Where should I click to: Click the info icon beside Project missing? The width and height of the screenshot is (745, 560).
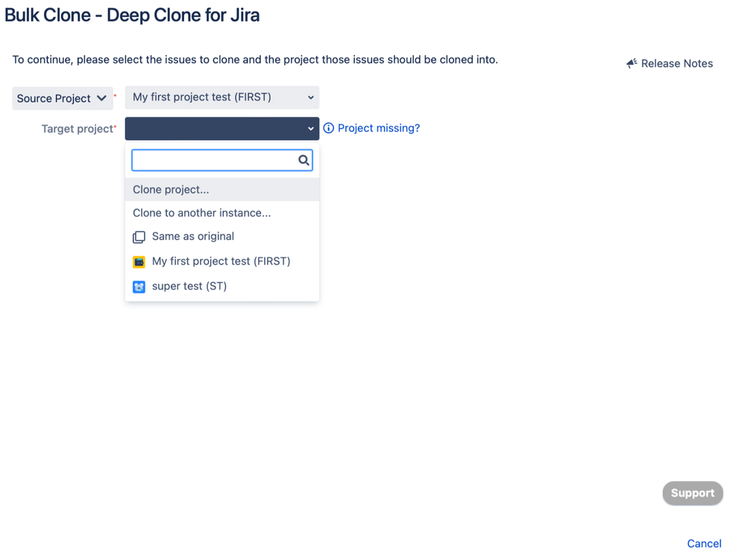click(328, 128)
